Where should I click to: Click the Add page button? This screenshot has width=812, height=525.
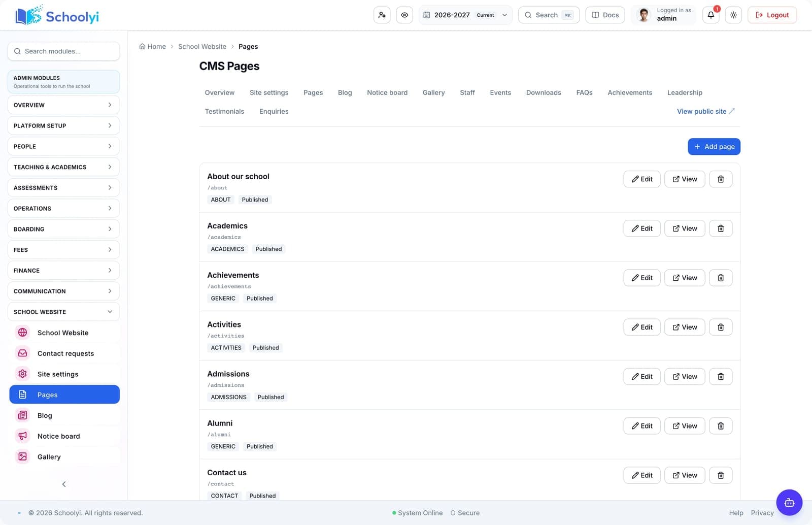[x=714, y=147]
